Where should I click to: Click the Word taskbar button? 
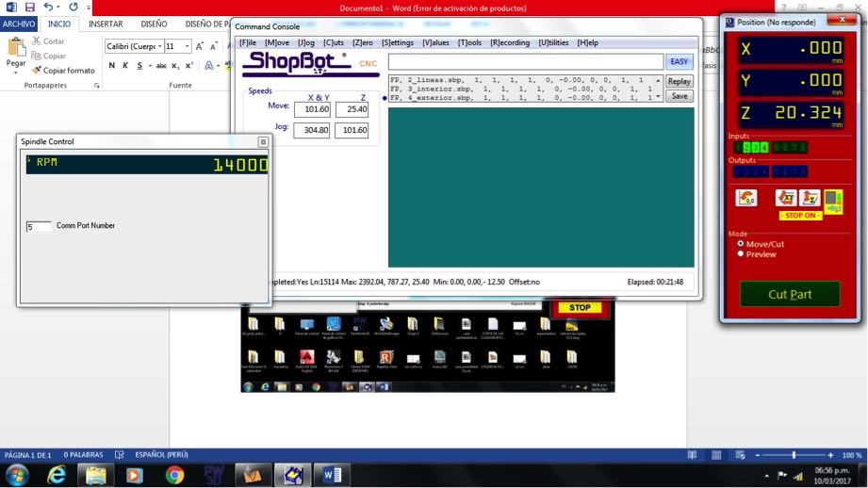pos(332,475)
